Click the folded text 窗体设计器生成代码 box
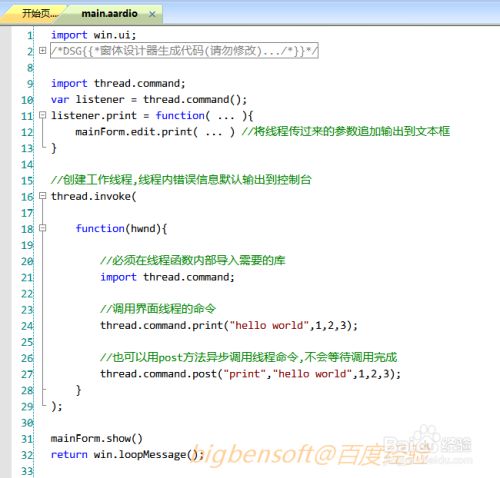 click(x=184, y=51)
